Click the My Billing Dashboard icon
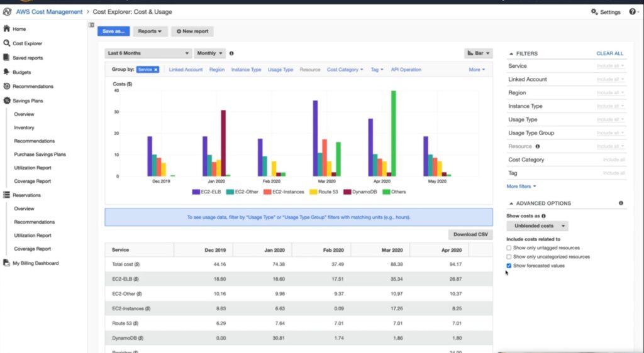 pyautogui.click(x=6, y=263)
